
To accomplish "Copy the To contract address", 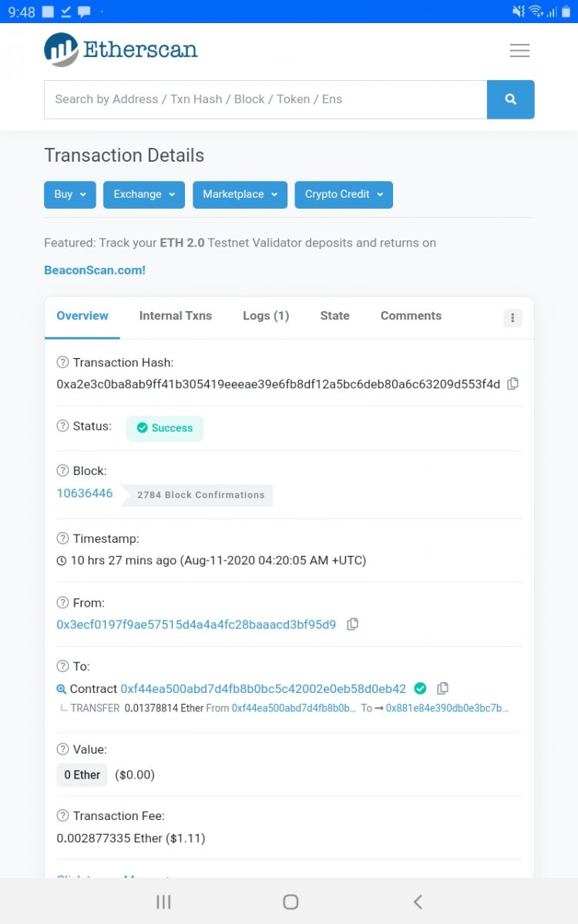I will (x=442, y=688).
